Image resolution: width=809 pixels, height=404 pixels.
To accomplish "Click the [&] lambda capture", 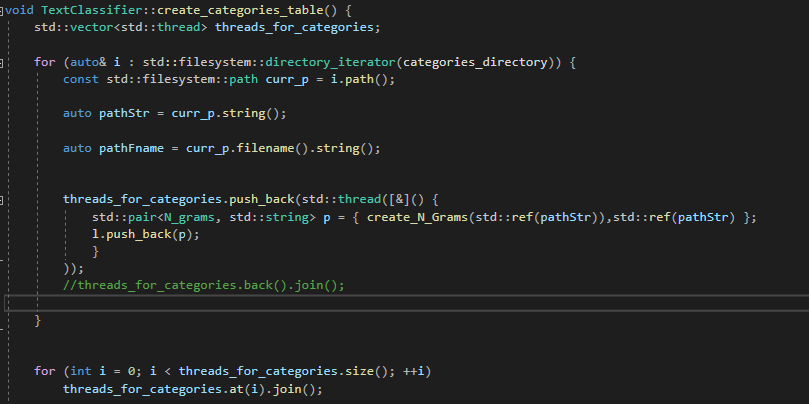I will tap(399, 200).
